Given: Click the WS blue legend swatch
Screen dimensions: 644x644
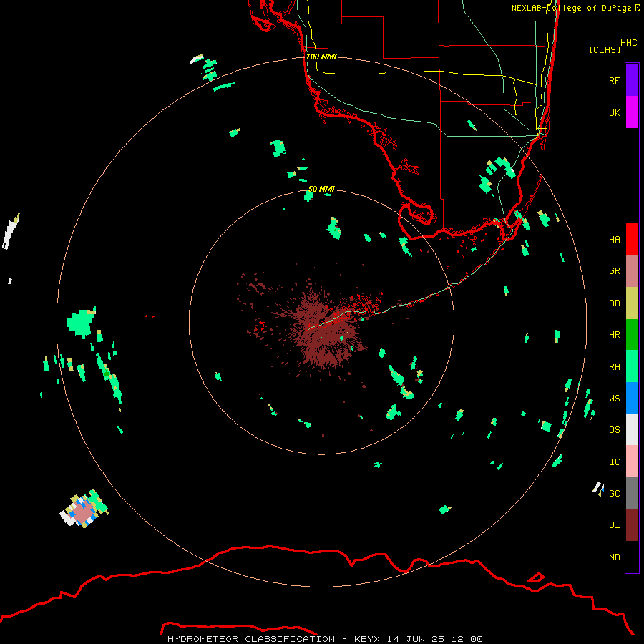Looking at the screenshot, I should (632, 398).
